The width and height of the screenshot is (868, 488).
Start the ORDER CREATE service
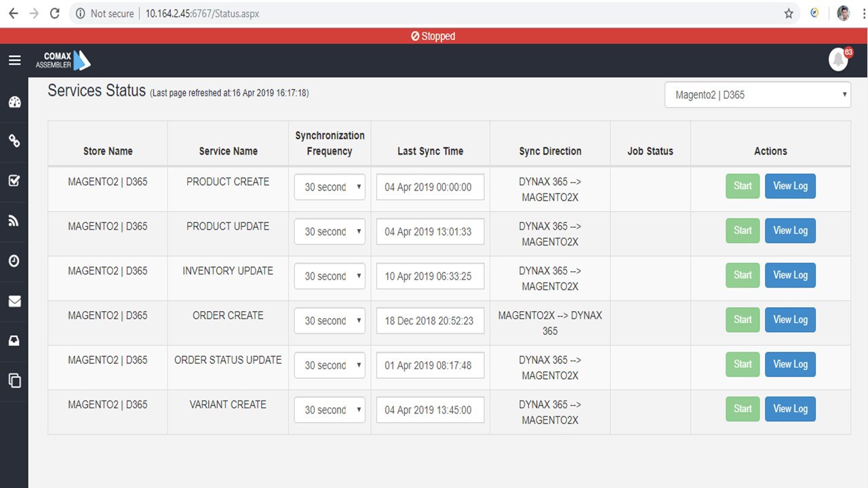tap(743, 320)
